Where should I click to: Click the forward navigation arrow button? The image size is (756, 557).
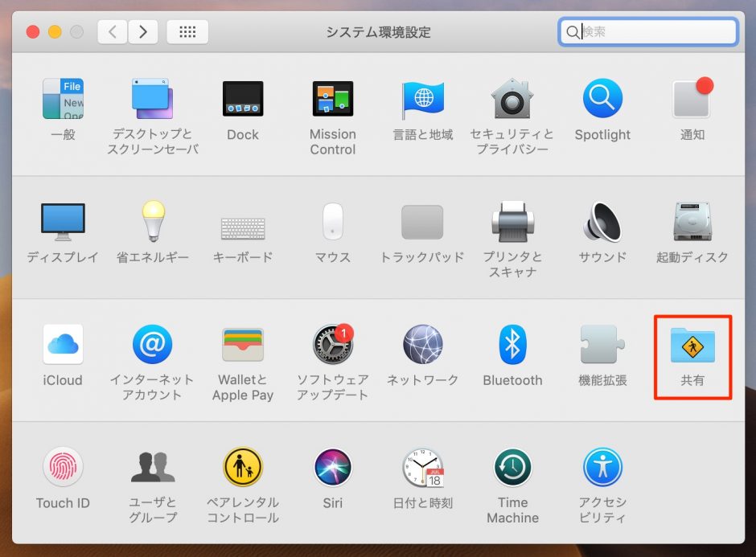(x=142, y=32)
